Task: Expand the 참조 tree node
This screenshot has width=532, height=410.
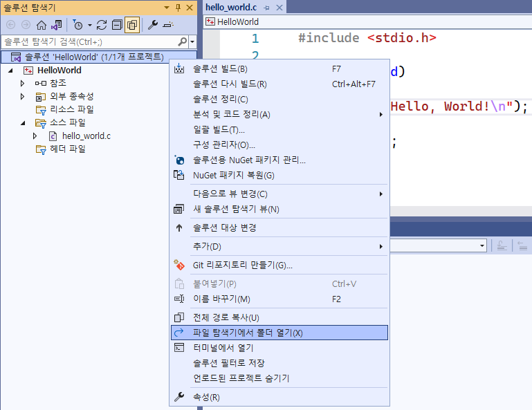Action: click(23, 83)
